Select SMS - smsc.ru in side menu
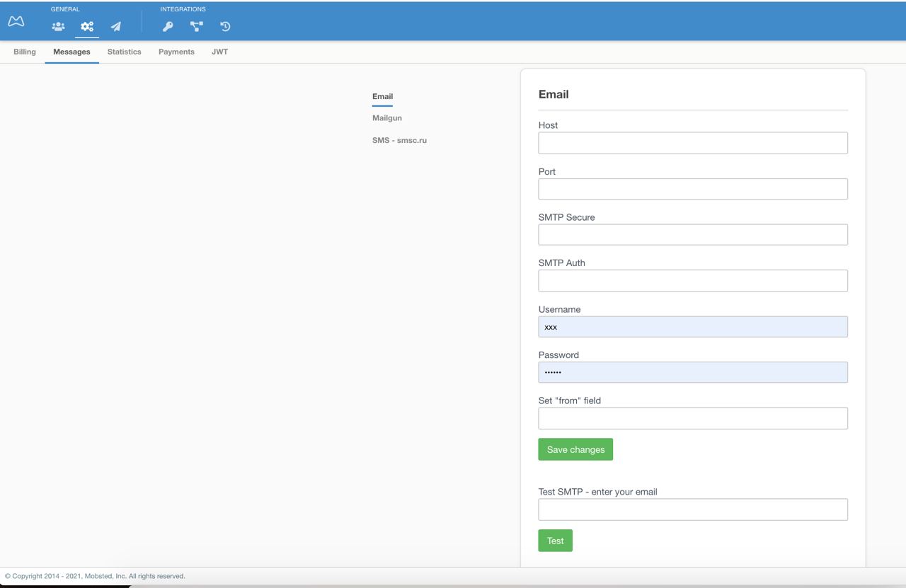The height and width of the screenshot is (588, 906). pyautogui.click(x=399, y=140)
